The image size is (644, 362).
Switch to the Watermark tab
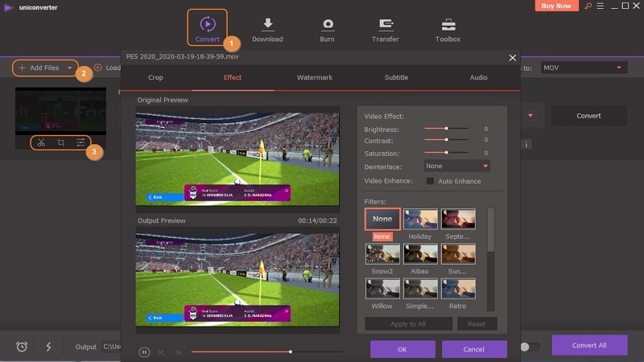(x=315, y=77)
